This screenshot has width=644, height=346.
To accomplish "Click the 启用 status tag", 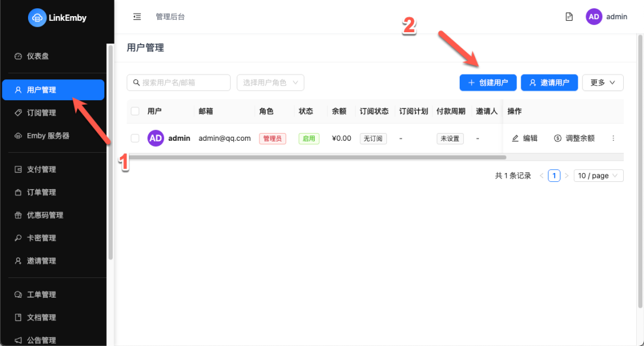I will 309,138.
